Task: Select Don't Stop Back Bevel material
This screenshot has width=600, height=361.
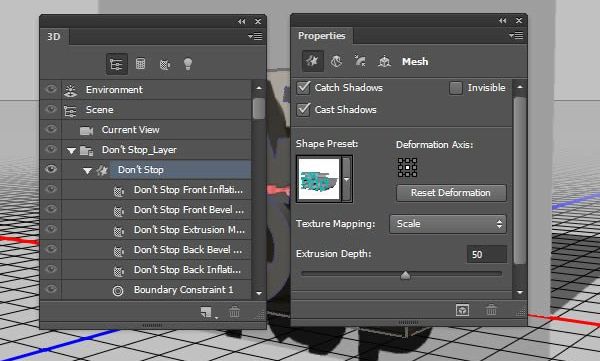Action: pos(188,250)
